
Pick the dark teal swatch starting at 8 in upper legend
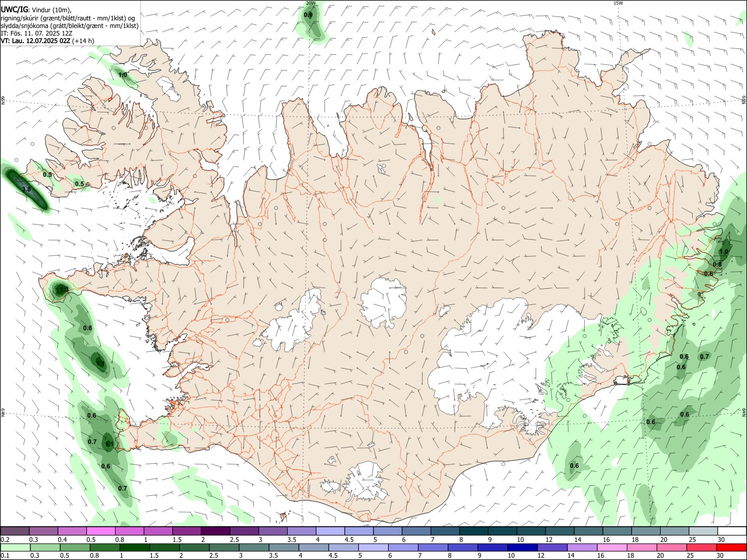point(473,531)
